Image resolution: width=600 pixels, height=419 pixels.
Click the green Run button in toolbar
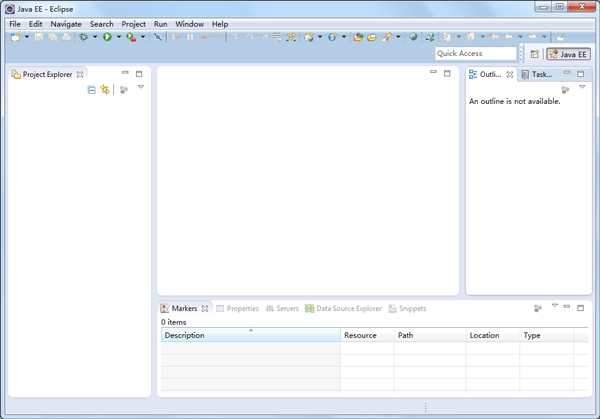[x=106, y=37]
